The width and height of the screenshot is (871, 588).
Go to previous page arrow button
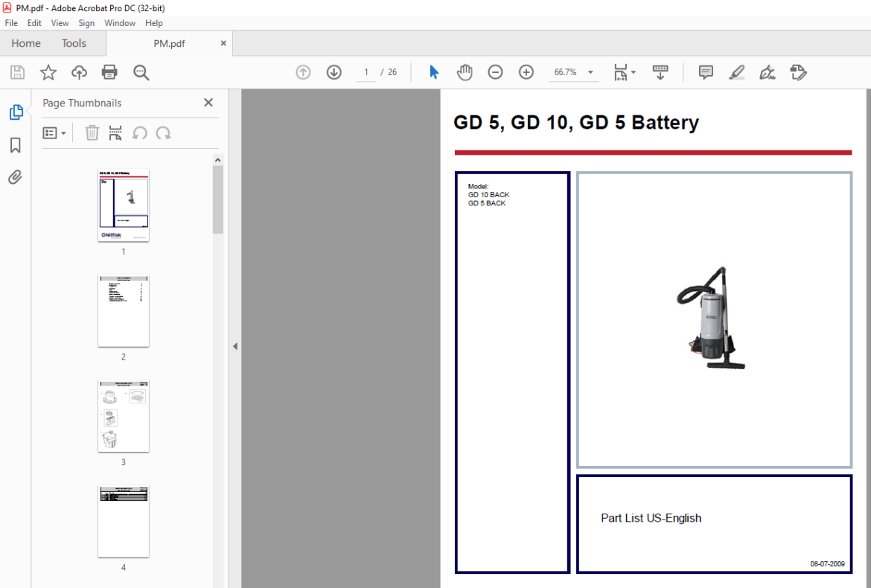[303, 72]
